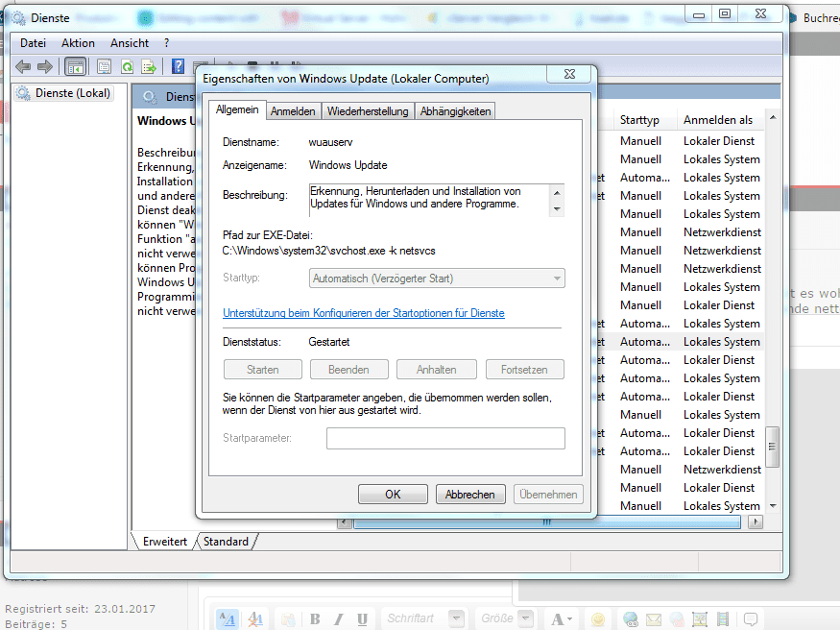840x630 pixels.
Task: Open the ? help menu
Action: click(x=167, y=43)
